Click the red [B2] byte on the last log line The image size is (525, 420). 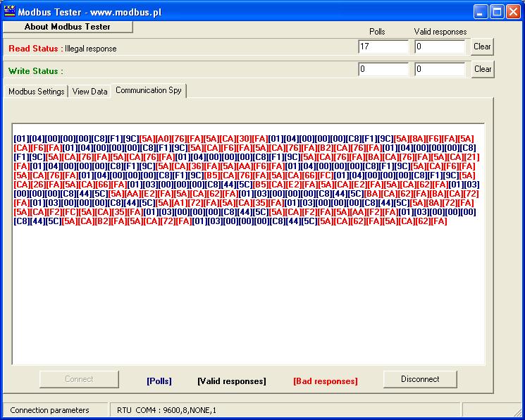click(102, 221)
